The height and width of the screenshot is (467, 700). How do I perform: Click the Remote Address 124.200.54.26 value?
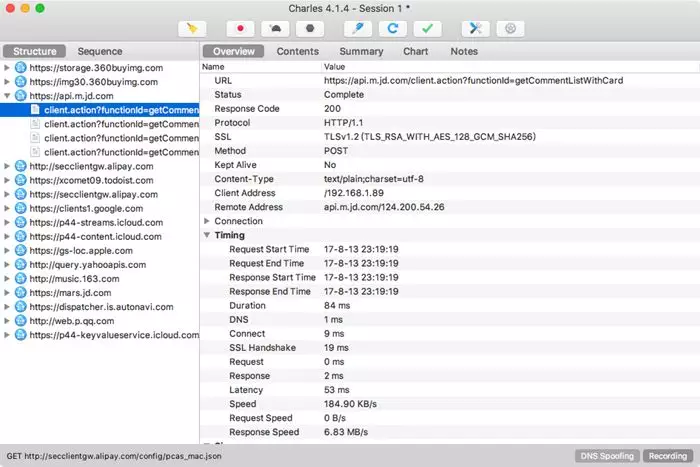384,207
